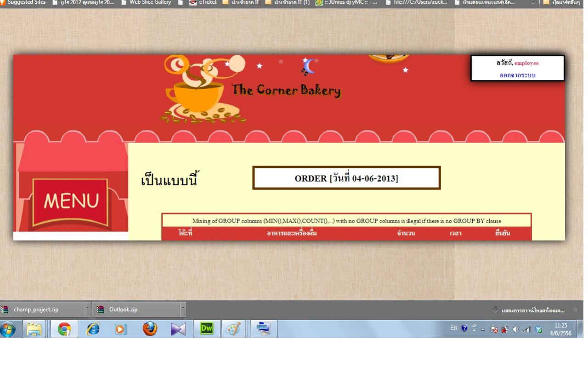Click the โต๊ะที่ table column header
The width and height of the screenshot is (588, 368).
click(185, 233)
